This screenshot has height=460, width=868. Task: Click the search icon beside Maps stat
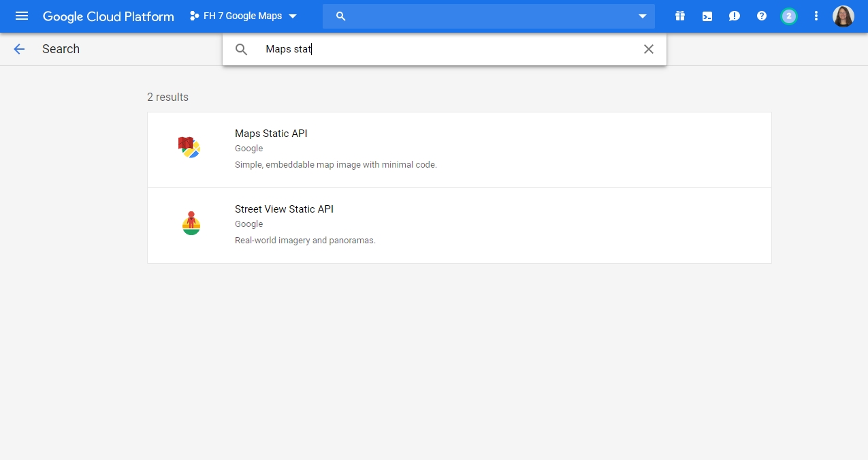[241, 49]
